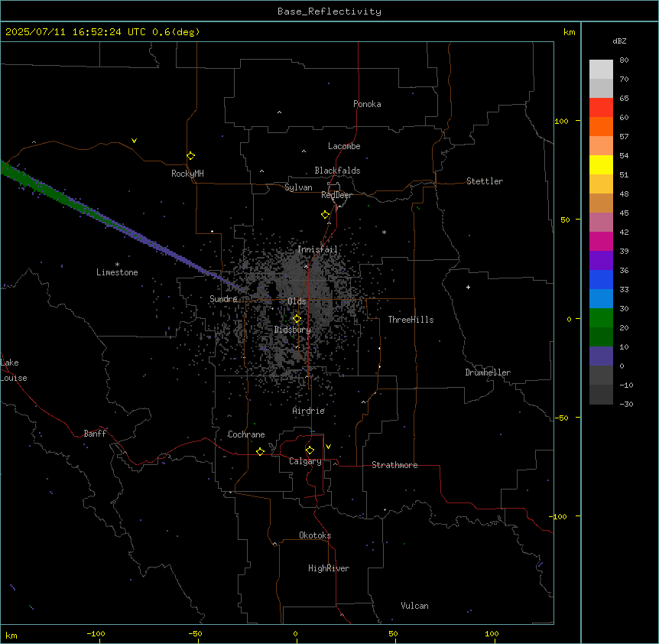This screenshot has height=644, width=659.
Task: Click the Didsbury town label
Action: [293, 330]
